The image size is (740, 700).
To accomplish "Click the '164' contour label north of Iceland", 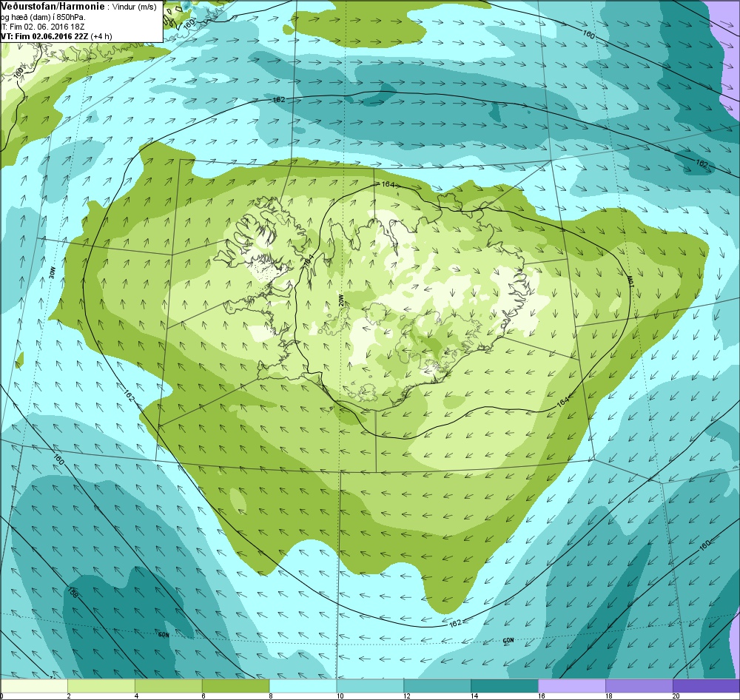I will [388, 184].
